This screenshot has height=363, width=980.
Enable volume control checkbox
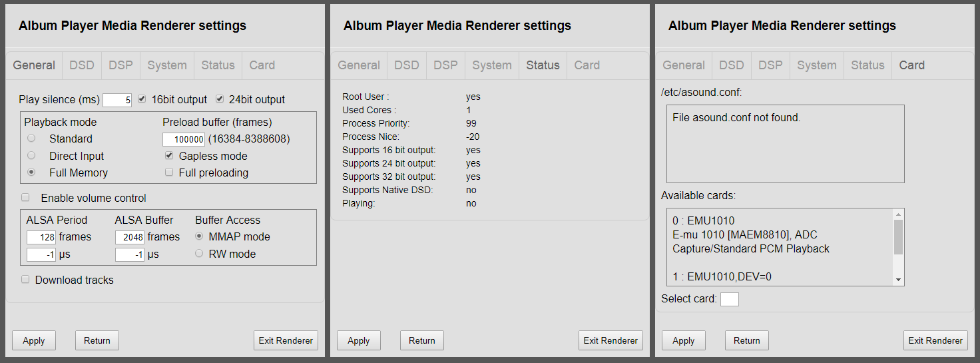25,197
